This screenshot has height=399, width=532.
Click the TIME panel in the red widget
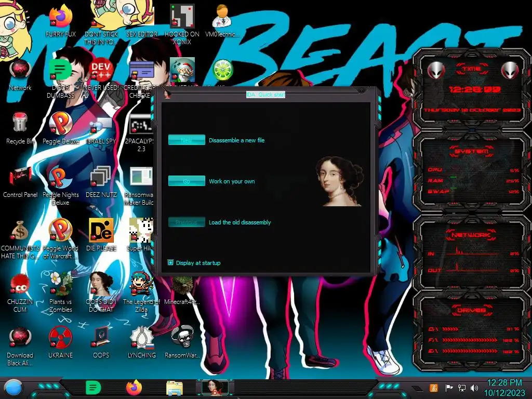472,89
